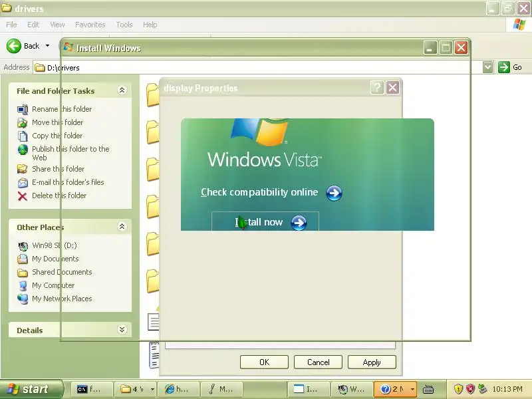Switch to the 'I...' taskbar window button
Viewport: 532px width, 399px height.
pos(309,389)
